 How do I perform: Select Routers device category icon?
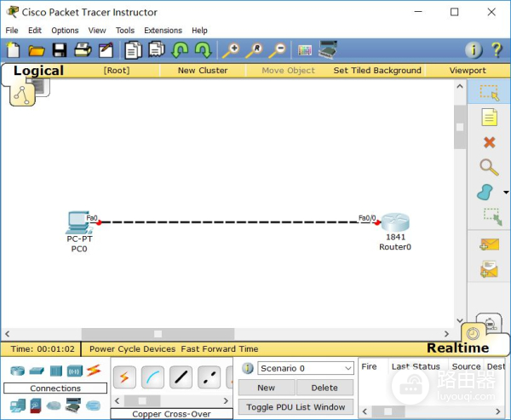[x=17, y=371]
